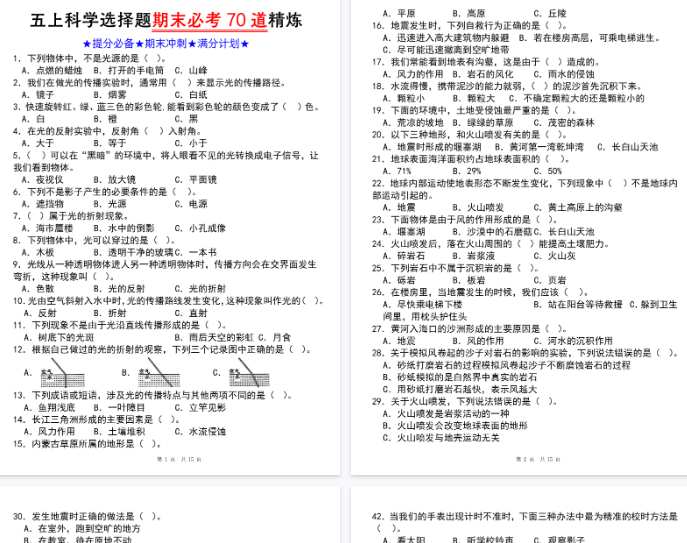Select option "A. 色散" in question 9
The height and width of the screenshot is (543, 687).
[39, 289]
